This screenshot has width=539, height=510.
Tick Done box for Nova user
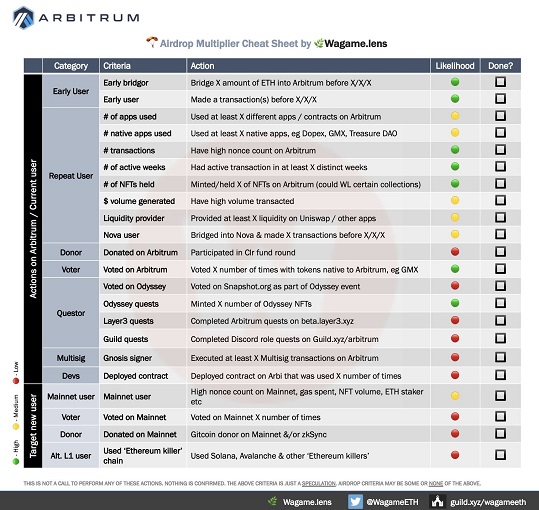coord(500,234)
